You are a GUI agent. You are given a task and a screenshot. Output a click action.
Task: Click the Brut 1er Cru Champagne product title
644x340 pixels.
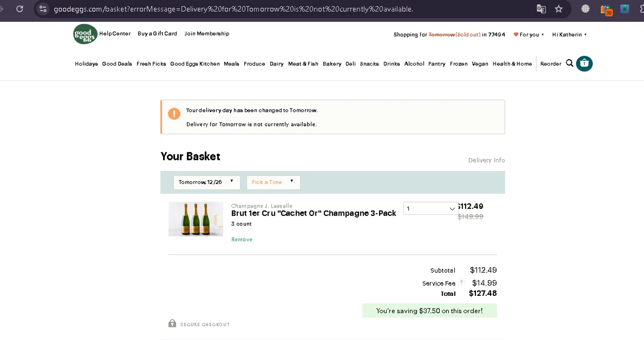tap(313, 214)
